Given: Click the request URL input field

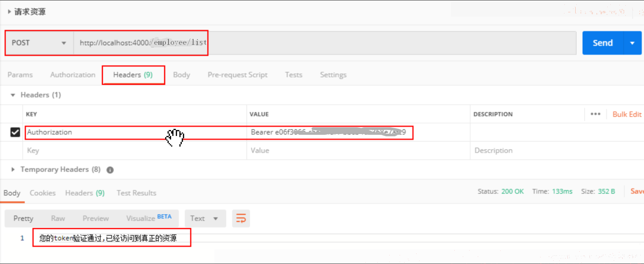Looking at the screenshot, I should [x=325, y=43].
